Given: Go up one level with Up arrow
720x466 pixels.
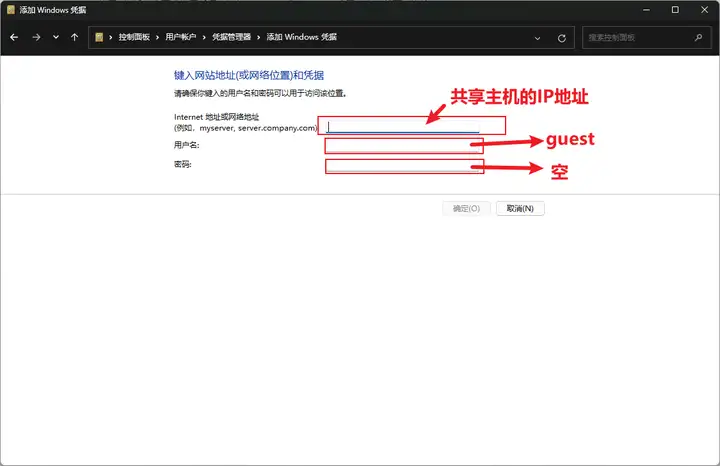Looking at the screenshot, I should 74,37.
